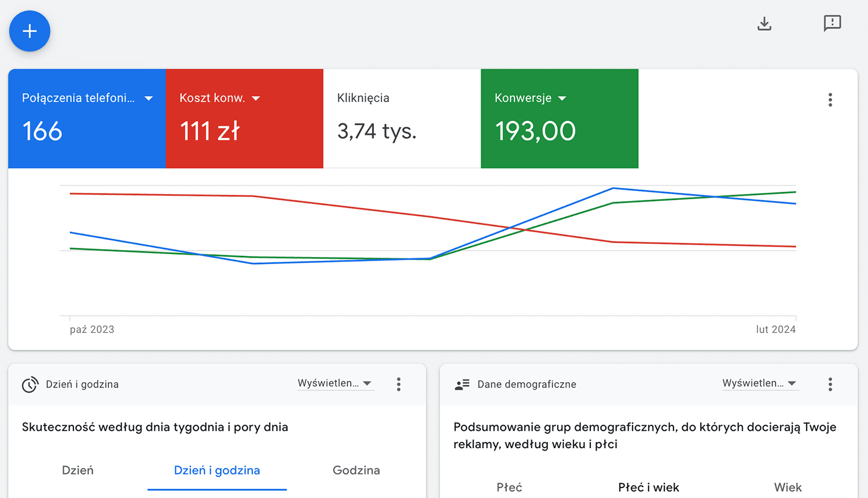Open the Dzień i godzina card options menu

tap(399, 385)
